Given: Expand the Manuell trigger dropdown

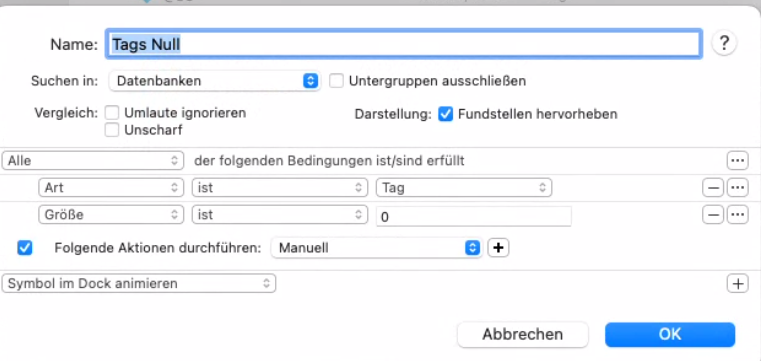Looking at the screenshot, I should (376, 248).
